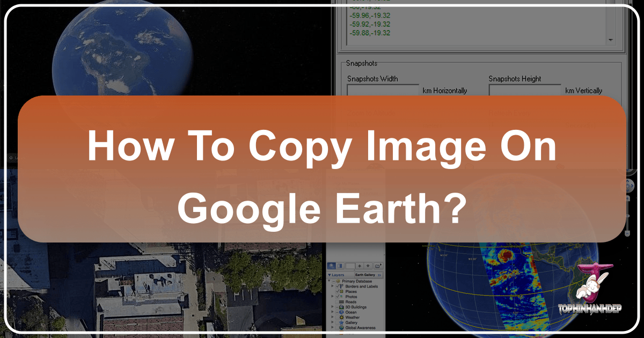Click the Borders and Labels flag icon

(x=341, y=286)
